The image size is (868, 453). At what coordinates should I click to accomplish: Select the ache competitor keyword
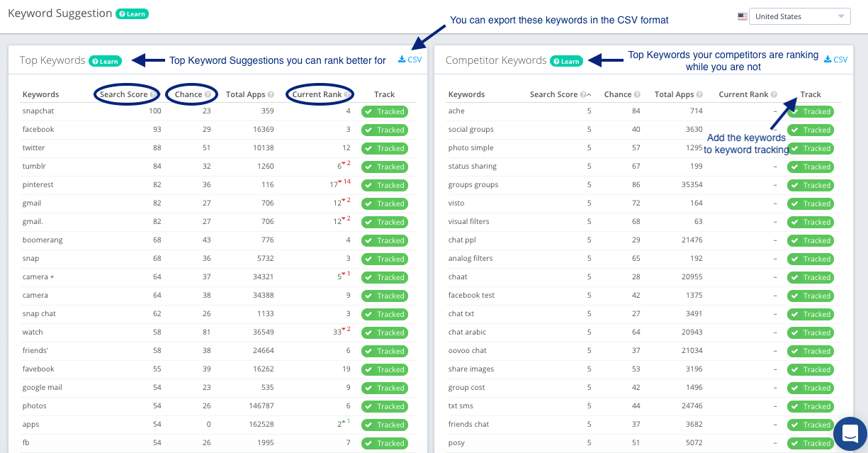coord(456,111)
